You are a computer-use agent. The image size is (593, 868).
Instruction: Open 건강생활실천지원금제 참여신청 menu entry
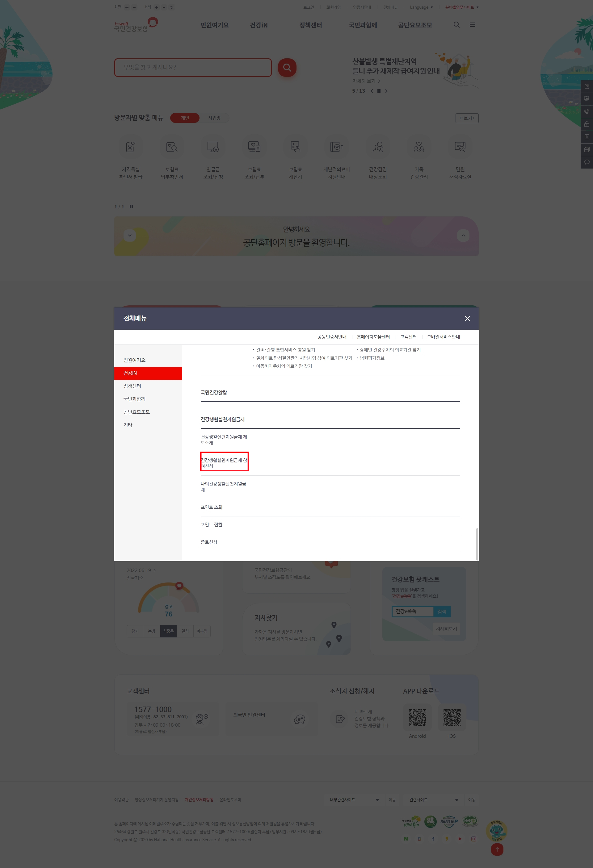(x=224, y=463)
